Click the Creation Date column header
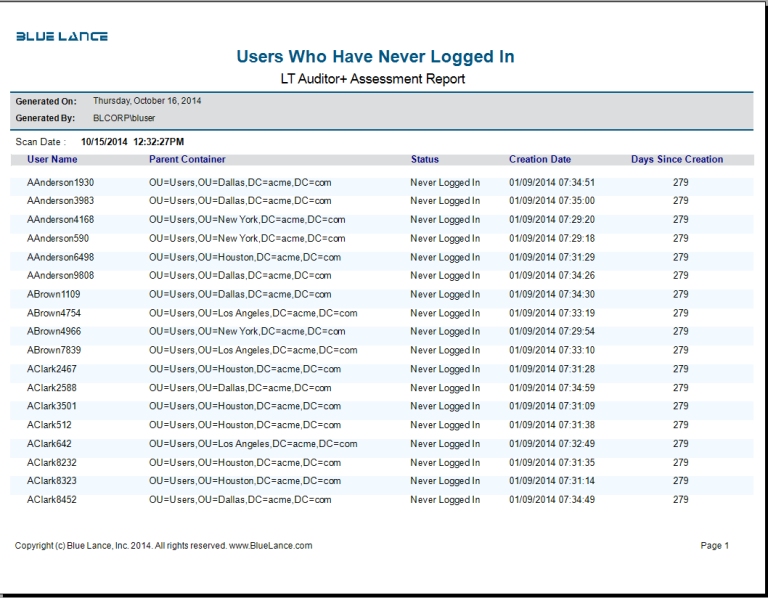The height and width of the screenshot is (598, 768). point(540,159)
